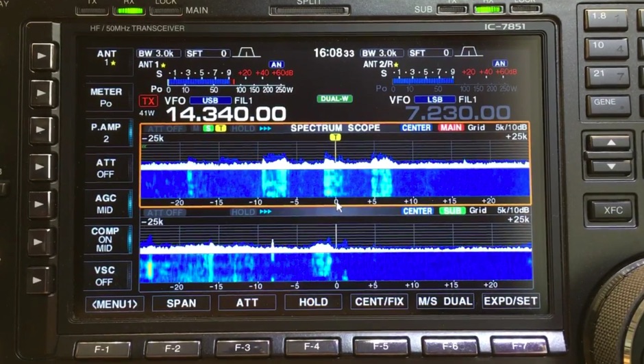Tap the main AN notch indicator
Image resolution: width=644 pixels, height=364 pixels.
click(276, 64)
